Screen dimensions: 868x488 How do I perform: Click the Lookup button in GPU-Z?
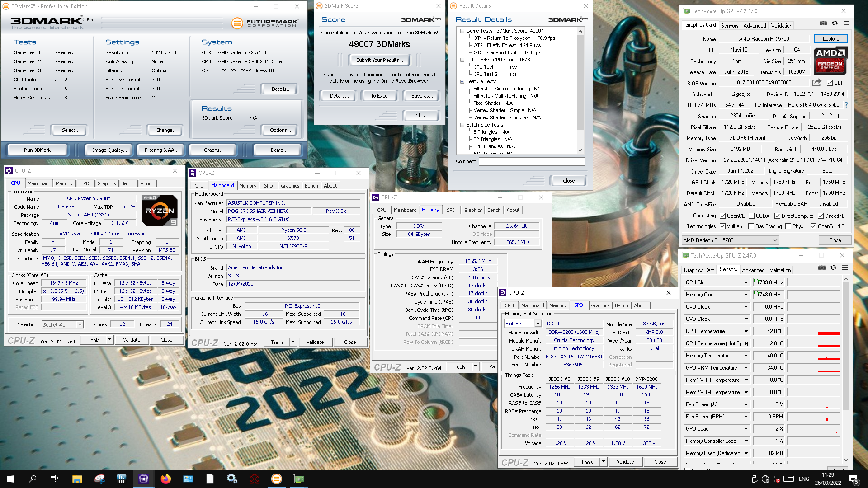click(x=831, y=39)
